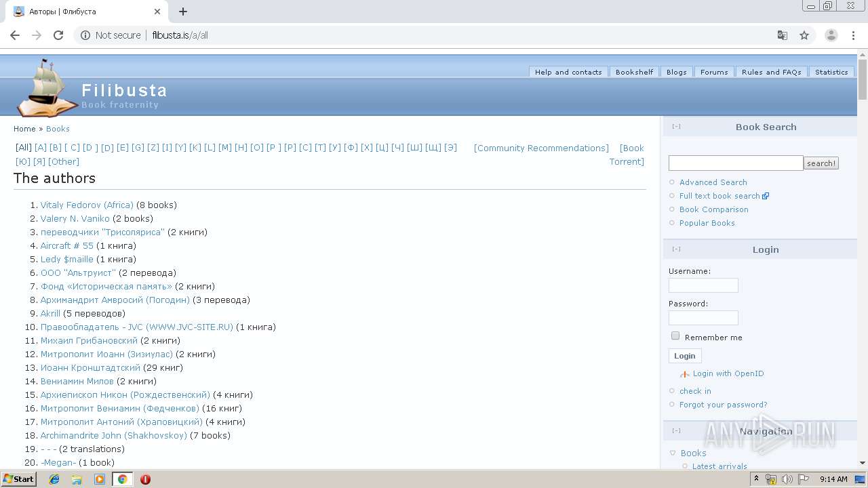Click the red Opera-style taskbar icon
Screen dimensions: 868x488
[145, 479]
